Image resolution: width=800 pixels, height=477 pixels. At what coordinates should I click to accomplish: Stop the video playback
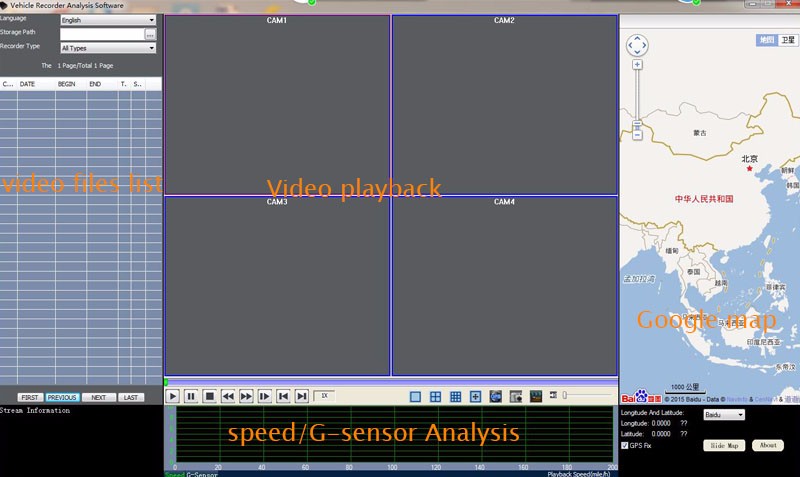[209, 397]
